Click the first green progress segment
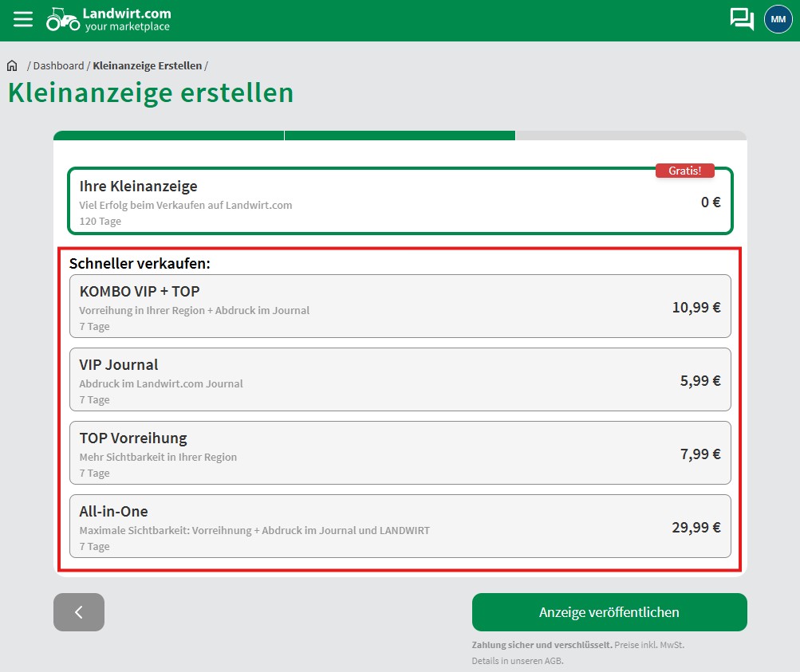This screenshot has width=800, height=672. click(x=167, y=136)
